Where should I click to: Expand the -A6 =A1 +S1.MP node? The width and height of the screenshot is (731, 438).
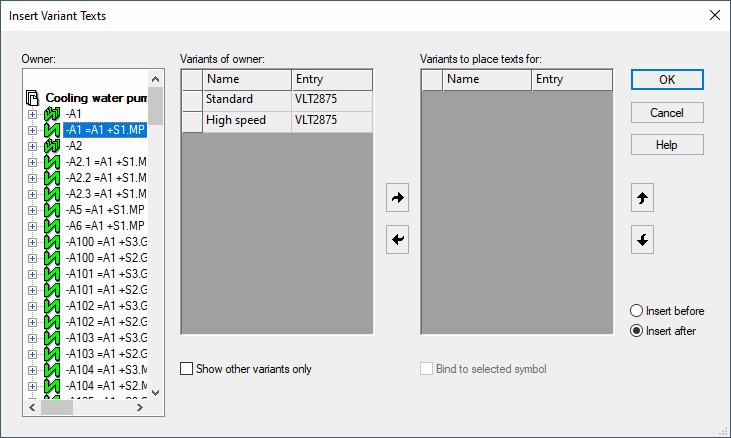pos(33,226)
